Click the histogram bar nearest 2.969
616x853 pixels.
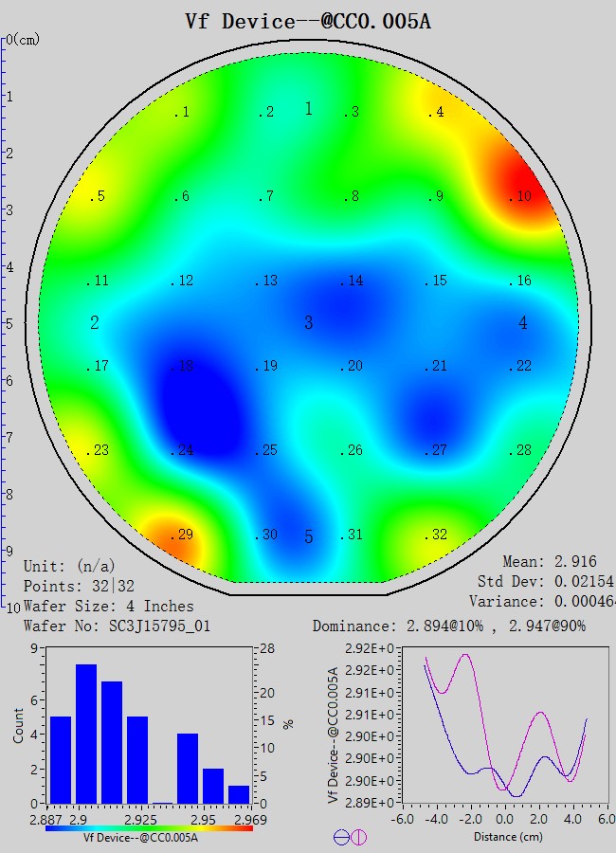(x=239, y=794)
